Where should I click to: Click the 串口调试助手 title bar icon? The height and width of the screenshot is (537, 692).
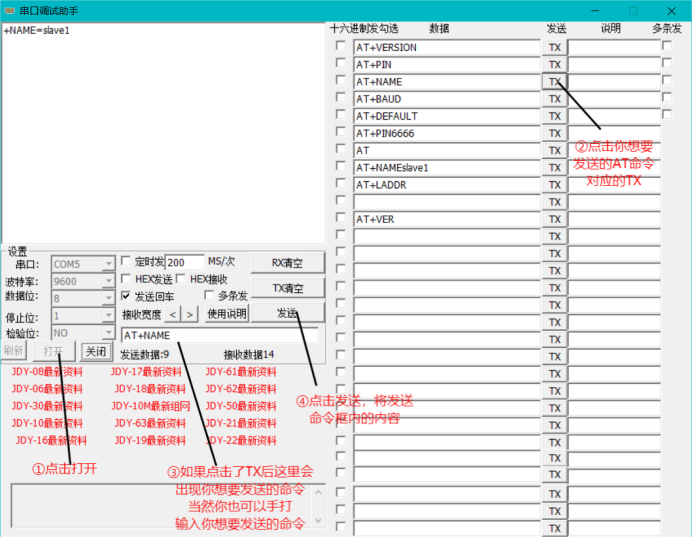(9, 11)
